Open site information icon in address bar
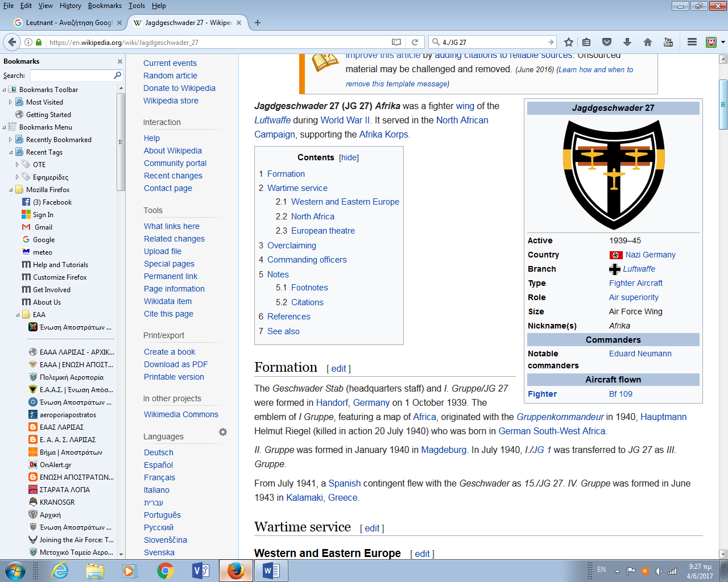 [28, 42]
